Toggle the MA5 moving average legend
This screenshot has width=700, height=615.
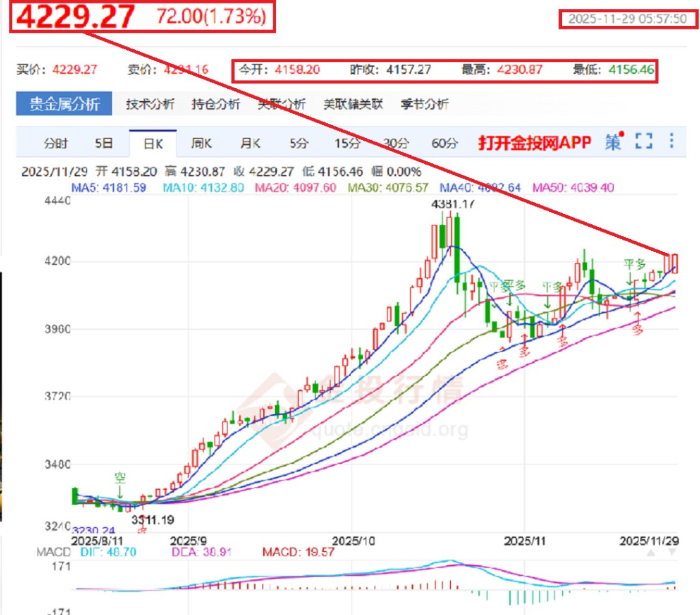click(108, 187)
